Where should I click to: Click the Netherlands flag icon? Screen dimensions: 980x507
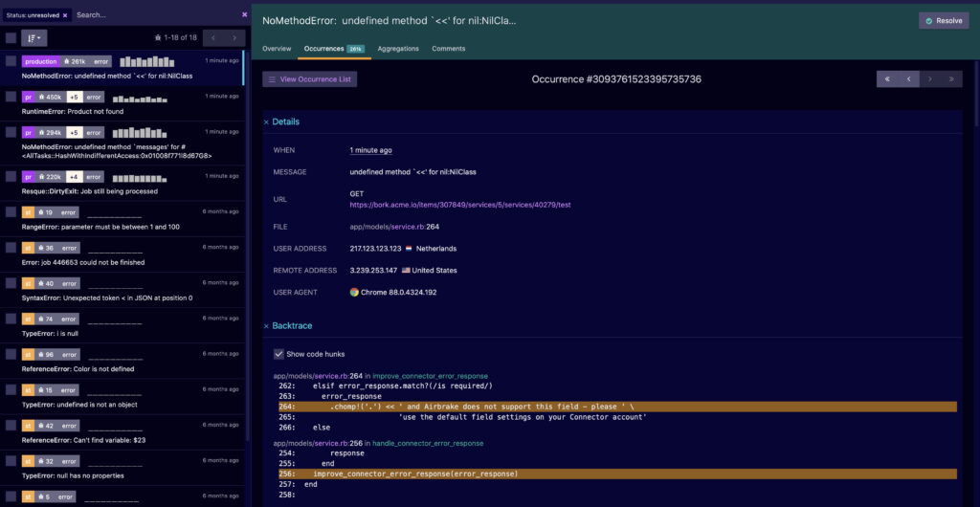pyautogui.click(x=409, y=249)
